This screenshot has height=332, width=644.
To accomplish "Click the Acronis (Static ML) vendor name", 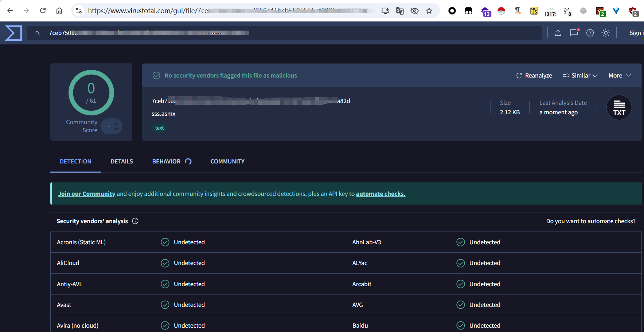I will tap(81, 242).
